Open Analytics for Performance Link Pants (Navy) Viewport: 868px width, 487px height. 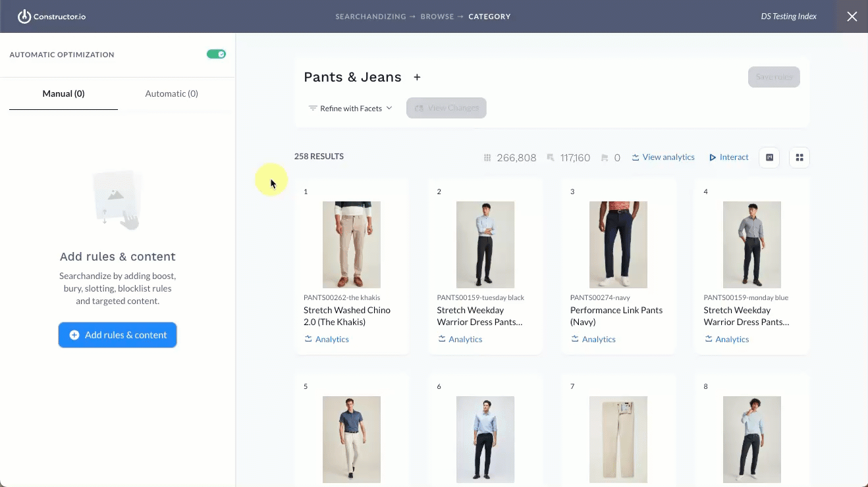coord(593,339)
